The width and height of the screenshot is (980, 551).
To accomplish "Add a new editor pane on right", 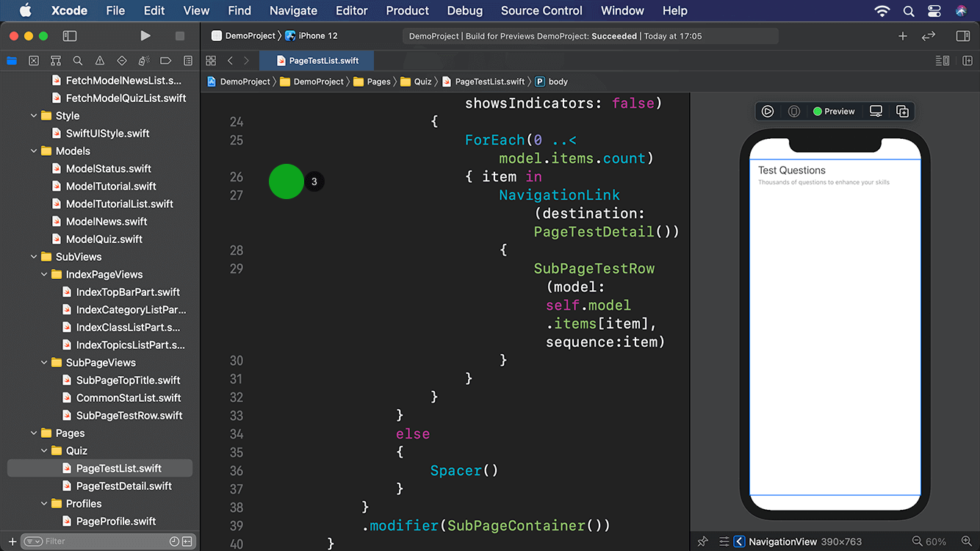I will [968, 60].
